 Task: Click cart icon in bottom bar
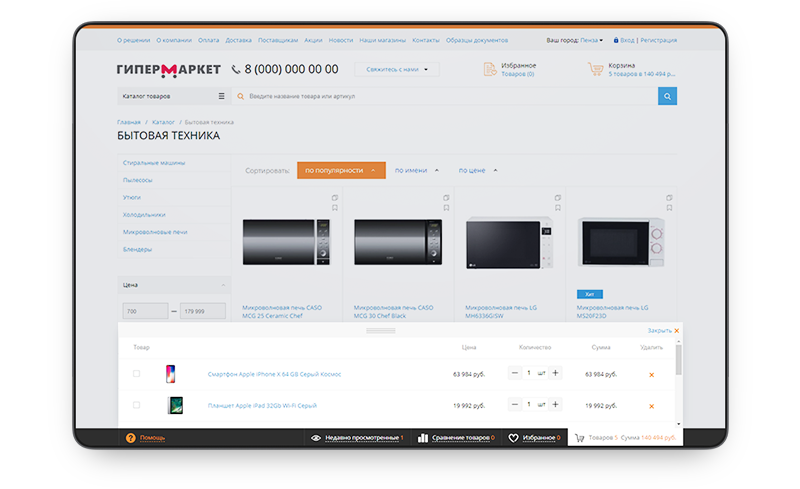580,438
